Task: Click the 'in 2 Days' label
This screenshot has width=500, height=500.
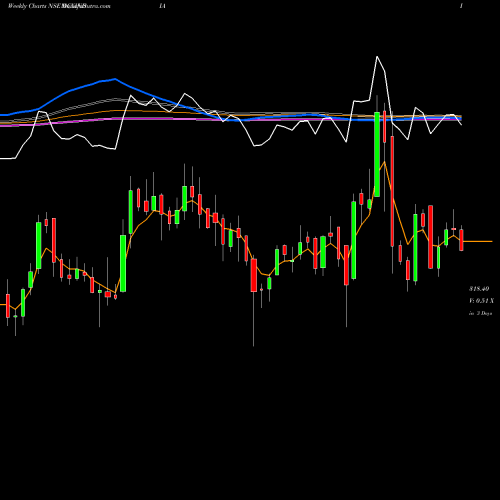Action: [480, 313]
